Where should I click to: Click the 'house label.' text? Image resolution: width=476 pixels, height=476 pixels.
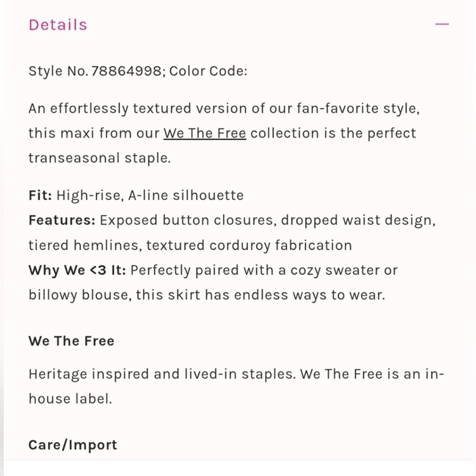[70, 398]
